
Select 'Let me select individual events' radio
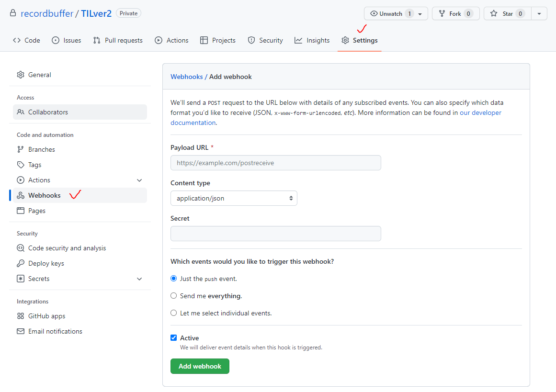point(173,313)
